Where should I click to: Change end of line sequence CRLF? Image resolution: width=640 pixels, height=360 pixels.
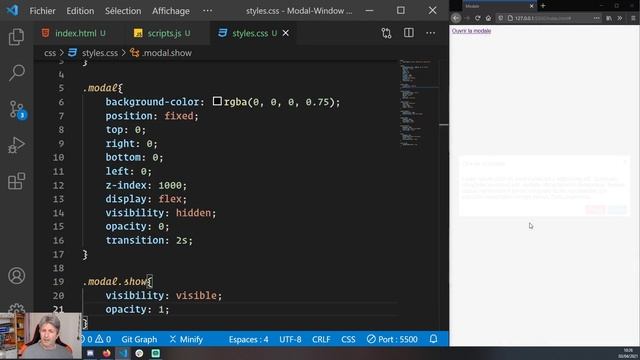tap(321, 339)
